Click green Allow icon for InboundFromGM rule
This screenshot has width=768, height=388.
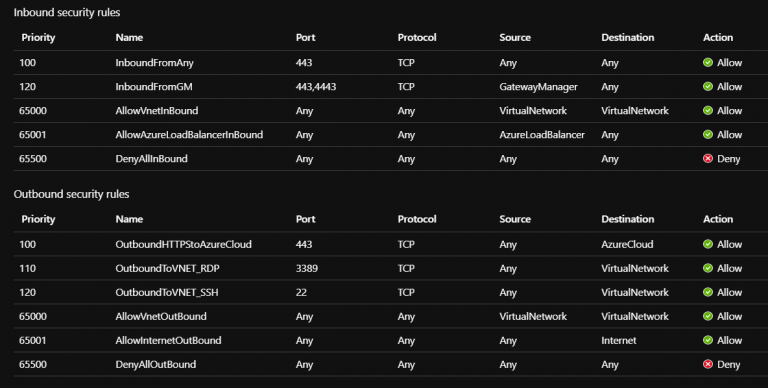[708, 87]
